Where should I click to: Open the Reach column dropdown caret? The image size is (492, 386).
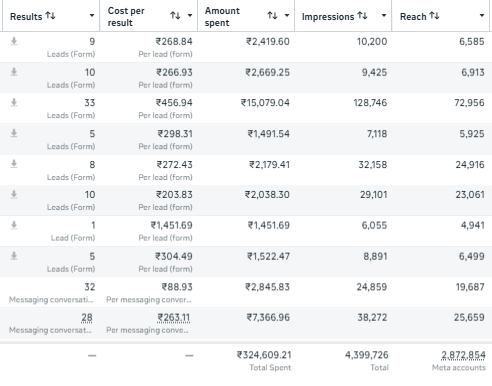coord(482,15)
